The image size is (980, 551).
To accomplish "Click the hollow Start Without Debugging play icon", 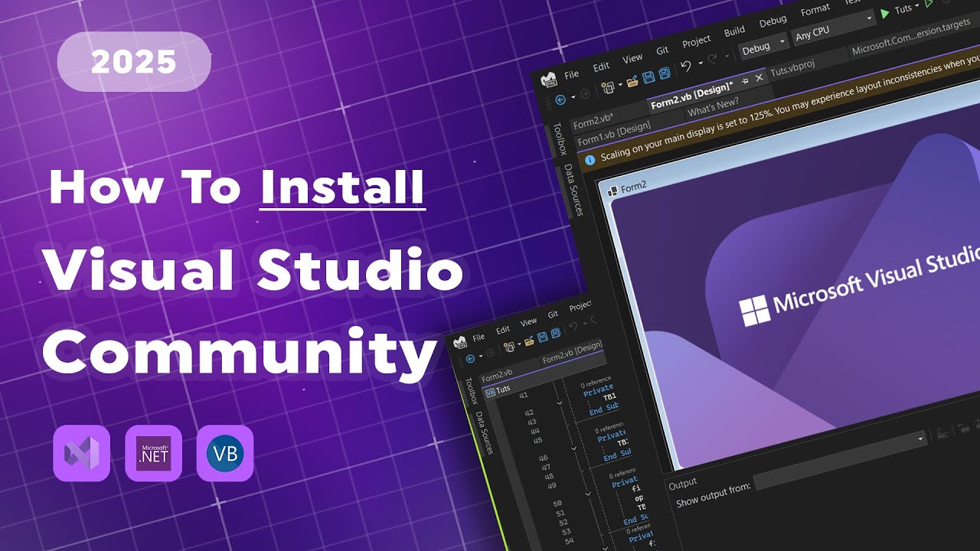I will tap(930, 3).
